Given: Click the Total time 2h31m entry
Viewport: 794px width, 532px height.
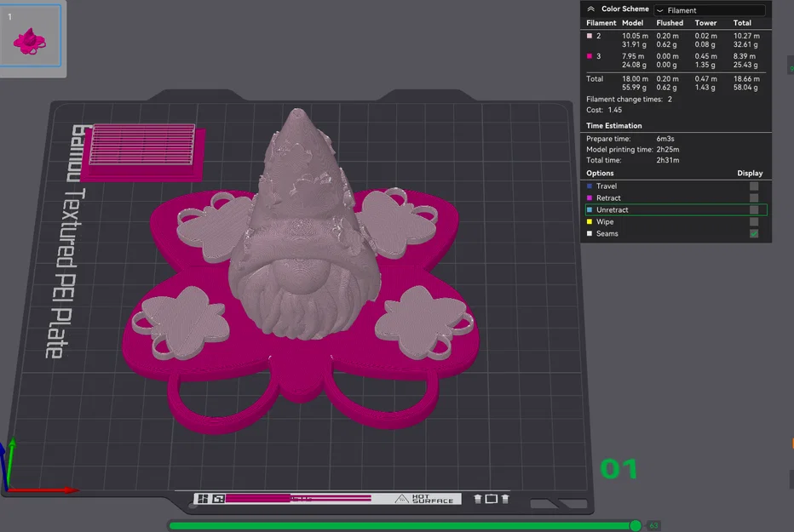Looking at the screenshot, I should 633,160.
